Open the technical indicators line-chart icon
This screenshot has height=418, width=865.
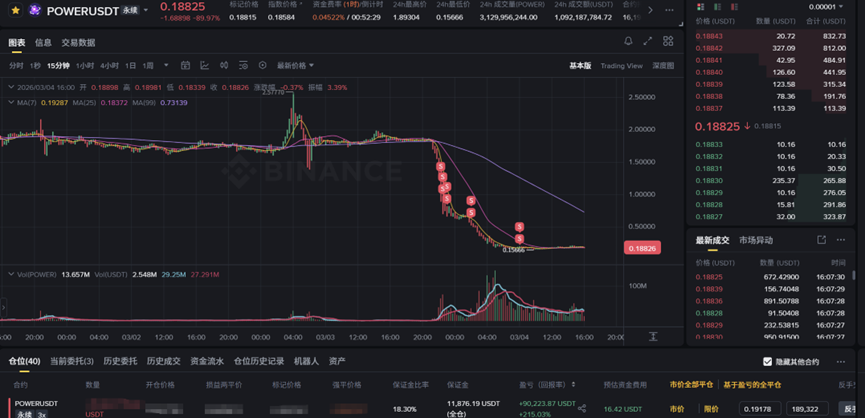(205, 65)
